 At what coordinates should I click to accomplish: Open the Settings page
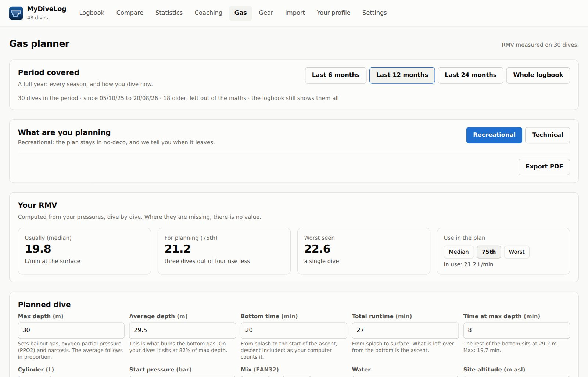point(374,13)
